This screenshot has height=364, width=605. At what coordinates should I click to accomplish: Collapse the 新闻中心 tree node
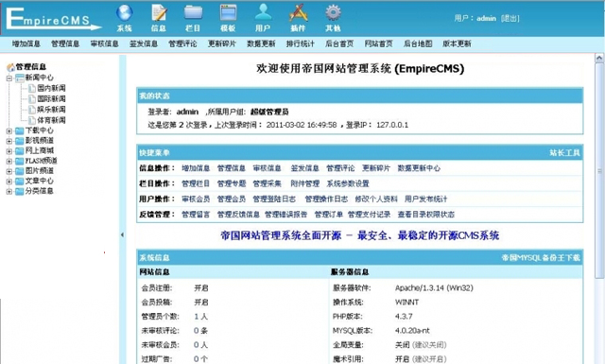click(x=9, y=78)
